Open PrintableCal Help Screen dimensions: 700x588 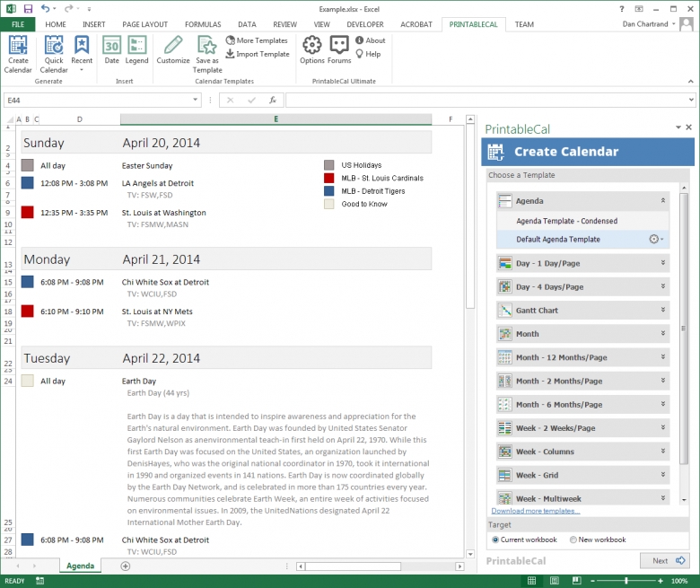click(x=368, y=54)
